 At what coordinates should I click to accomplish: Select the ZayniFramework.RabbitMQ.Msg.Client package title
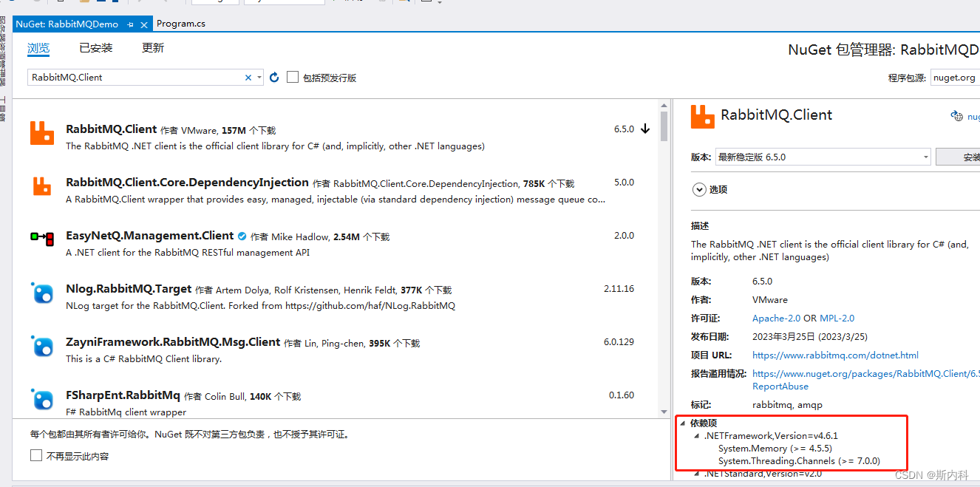(x=173, y=342)
